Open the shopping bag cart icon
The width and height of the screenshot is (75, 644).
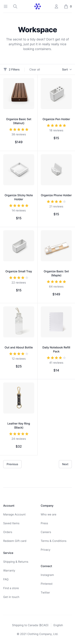pyautogui.click(x=66, y=7)
